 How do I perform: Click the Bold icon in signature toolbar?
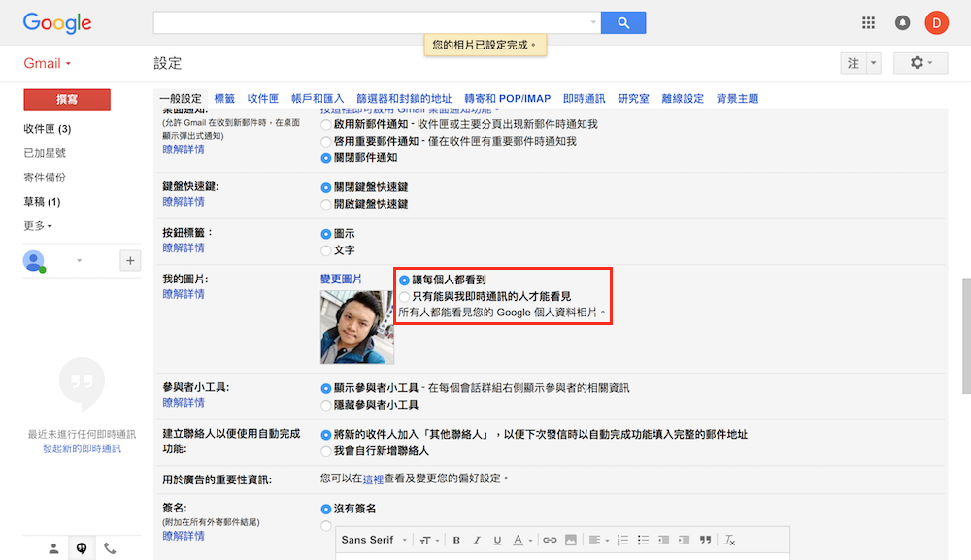coord(456,540)
